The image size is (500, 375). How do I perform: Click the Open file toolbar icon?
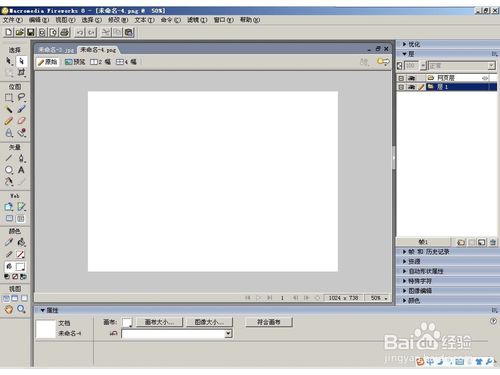click(x=20, y=32)
